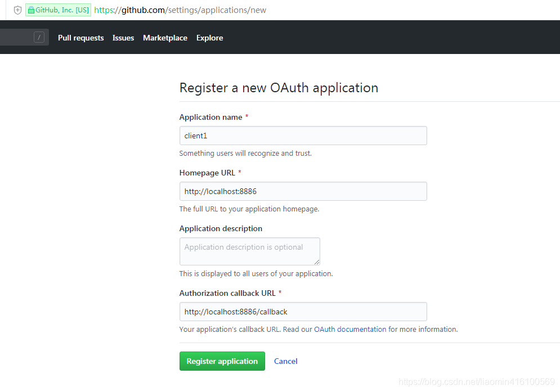Click the 'Register a new OAuth application' heading
The width and height of the screenshot is (560, 392).
279,88
